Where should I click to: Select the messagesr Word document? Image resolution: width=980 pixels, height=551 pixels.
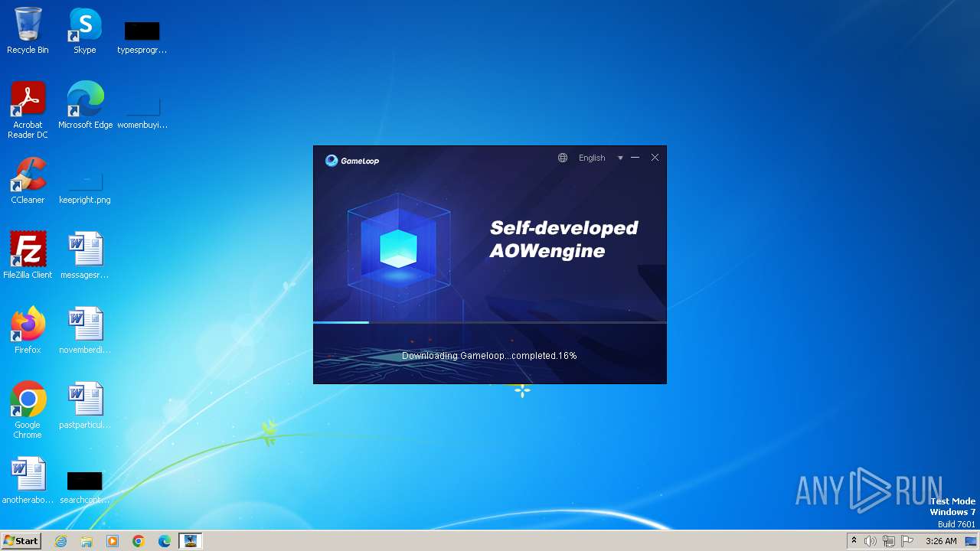coord(85,255)
